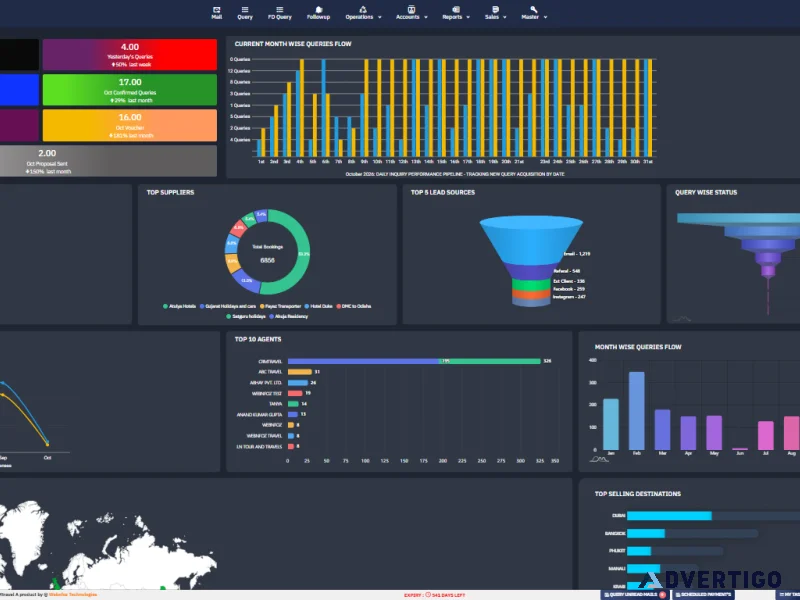Toggle Atulya Hotels in Top Suppliers legend
This screenshot has width=800, height=600.
(179, 306)
